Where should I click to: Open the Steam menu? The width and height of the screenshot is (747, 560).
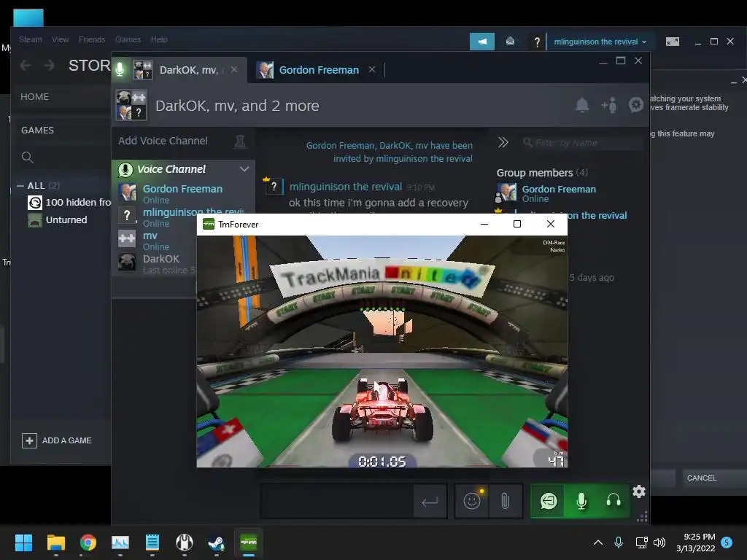coord(31,39)
